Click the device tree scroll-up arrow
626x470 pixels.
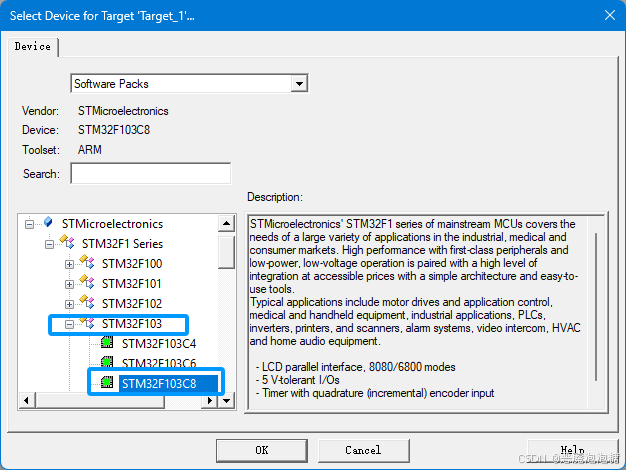click(x=226, y=223)
